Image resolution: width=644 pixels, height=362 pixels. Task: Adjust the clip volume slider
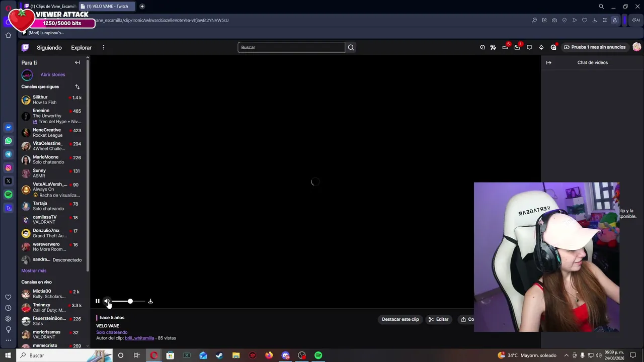point(129,301)
